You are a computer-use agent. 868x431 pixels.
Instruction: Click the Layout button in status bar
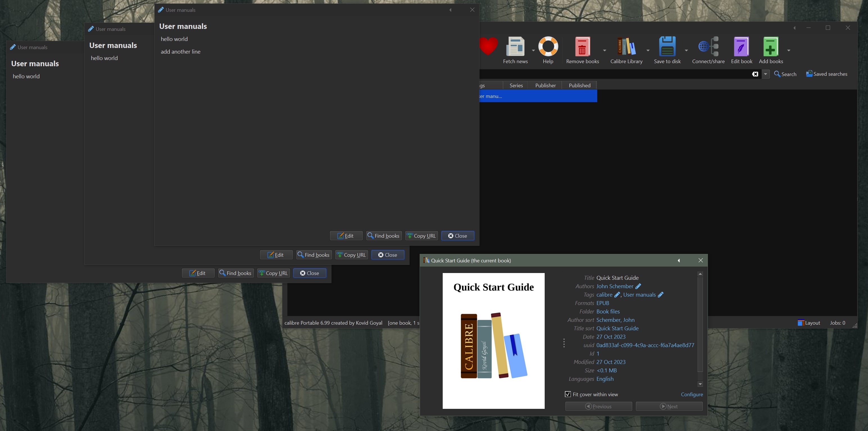click(809, 323)
